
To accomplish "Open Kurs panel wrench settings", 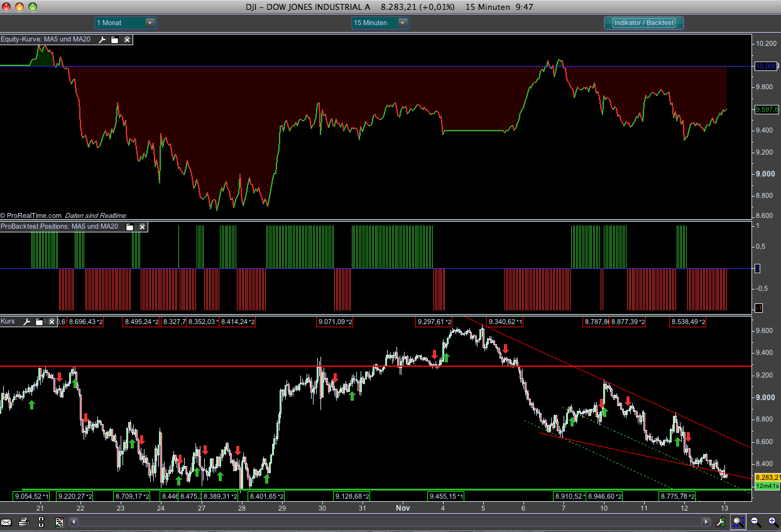I will (x=27, y=322).
